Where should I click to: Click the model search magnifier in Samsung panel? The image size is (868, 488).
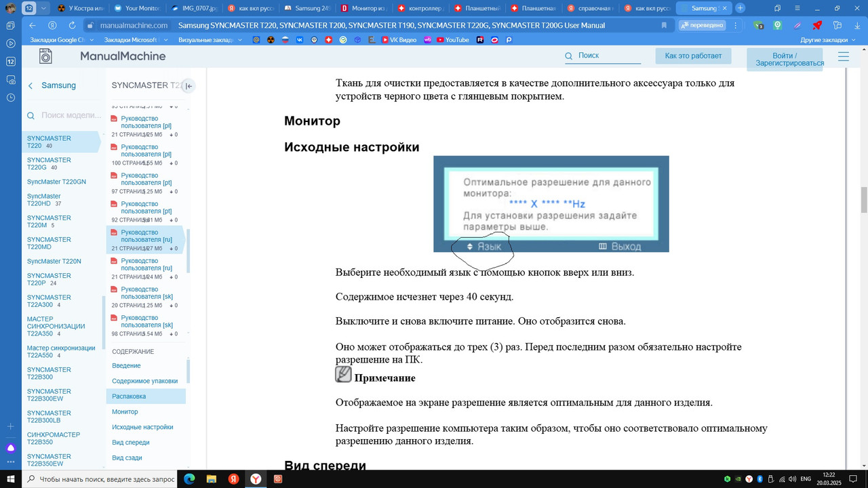coord(31,115)
